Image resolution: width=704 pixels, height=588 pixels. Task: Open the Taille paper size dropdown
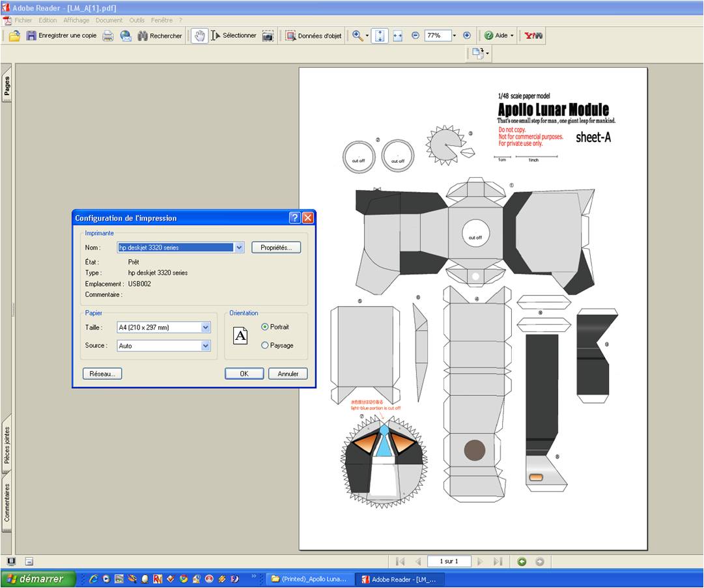206,328
